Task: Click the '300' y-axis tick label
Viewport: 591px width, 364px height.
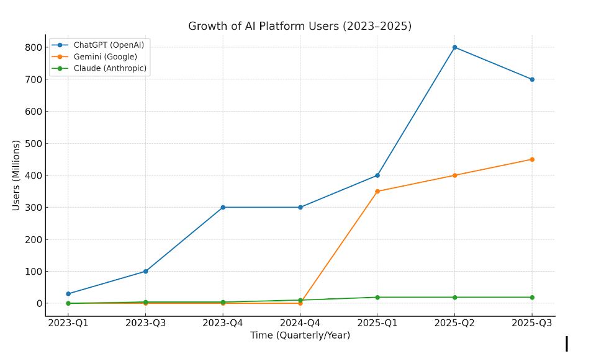Action: click(34, 207)
